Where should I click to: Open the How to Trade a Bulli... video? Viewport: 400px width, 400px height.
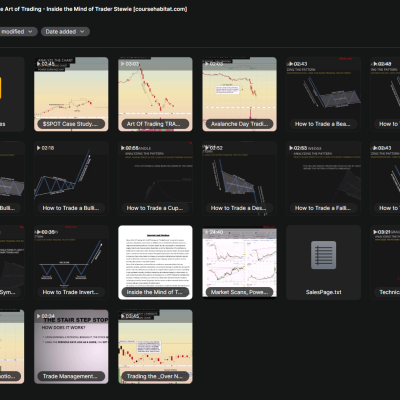point(71,178)
